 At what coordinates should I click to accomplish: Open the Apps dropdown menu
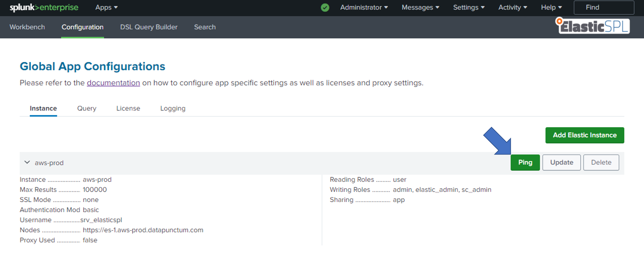tap(106, 7)
